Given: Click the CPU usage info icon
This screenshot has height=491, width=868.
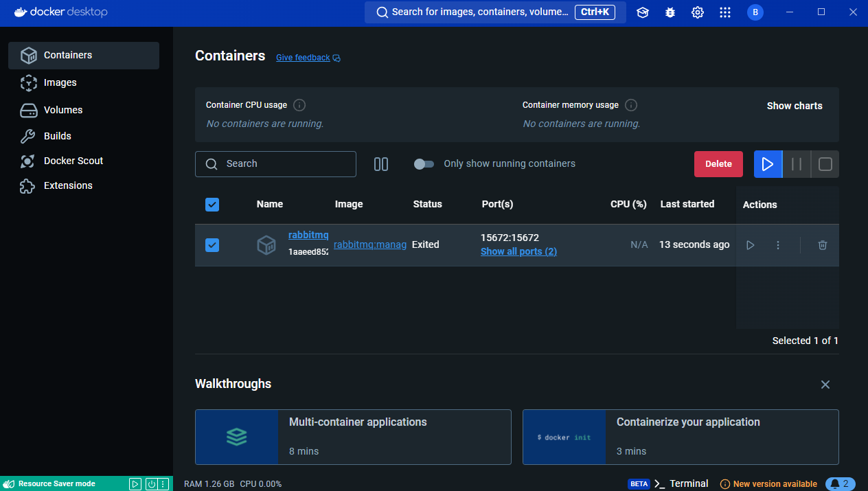Looking at the screenshot, I should click(299, 105).
